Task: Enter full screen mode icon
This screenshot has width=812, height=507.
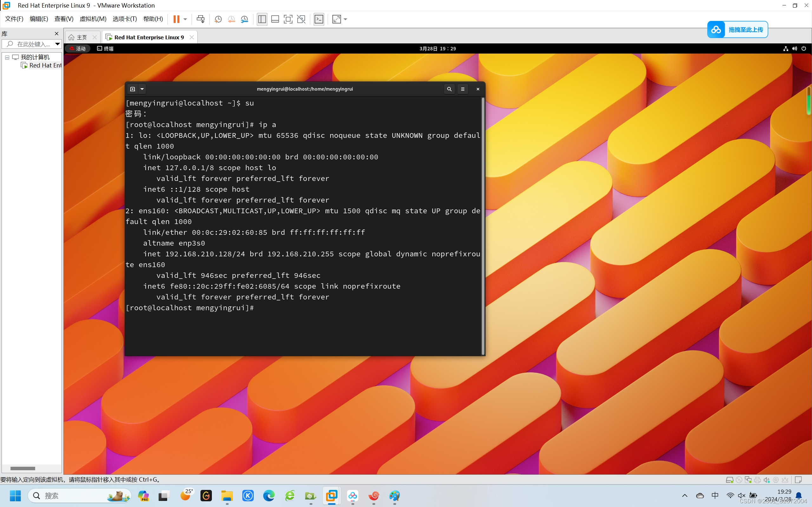Action: (x=288, y=19)
